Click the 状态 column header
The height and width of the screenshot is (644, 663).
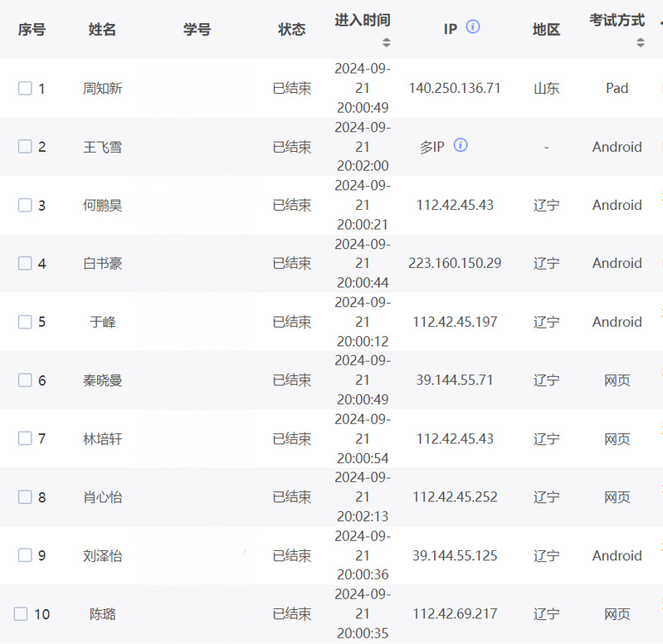point(291,30)
